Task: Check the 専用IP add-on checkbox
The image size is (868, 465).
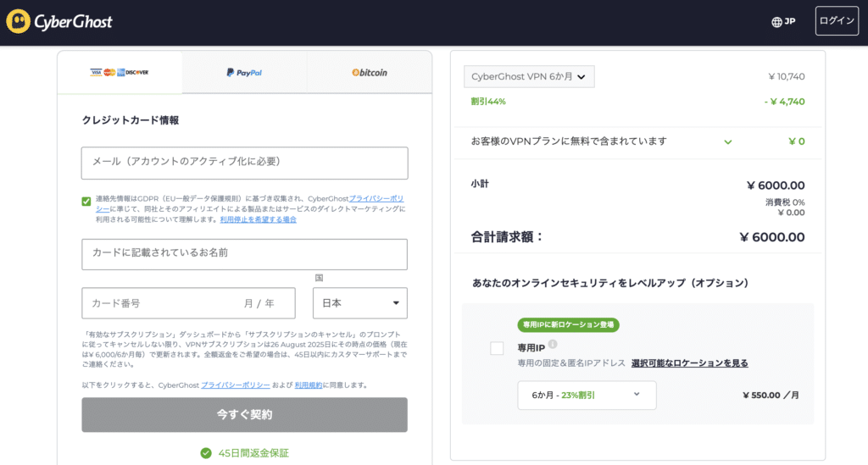Action: [x=497, y=348]
